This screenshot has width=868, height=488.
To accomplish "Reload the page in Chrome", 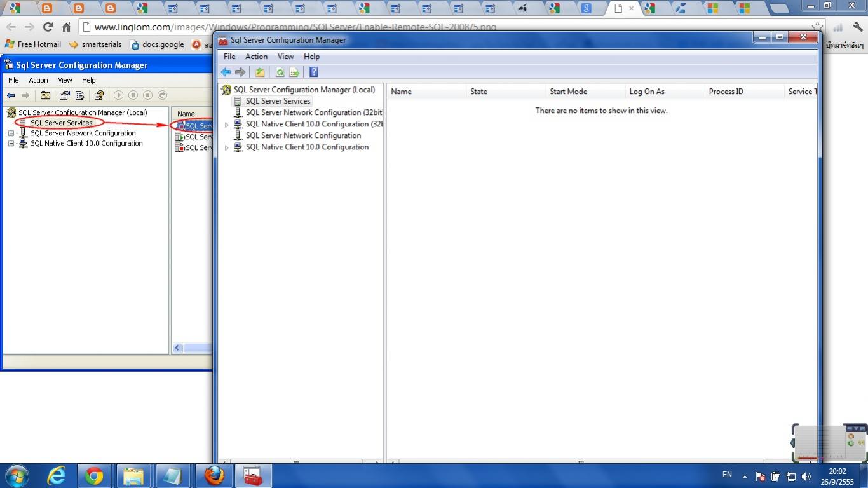I will pos(48,27).
